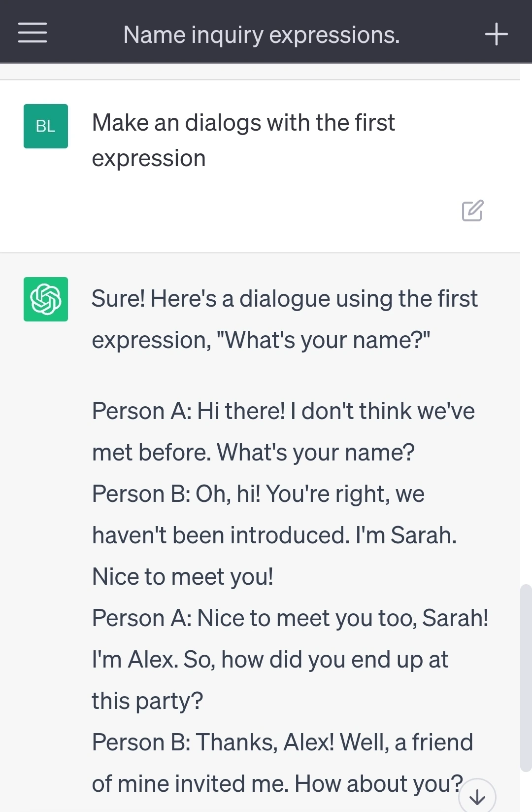This screenshot has width=532, height=812.
Task: Click the text 'haven't been introduced. I'm Sarah.'
Action: 274,535
